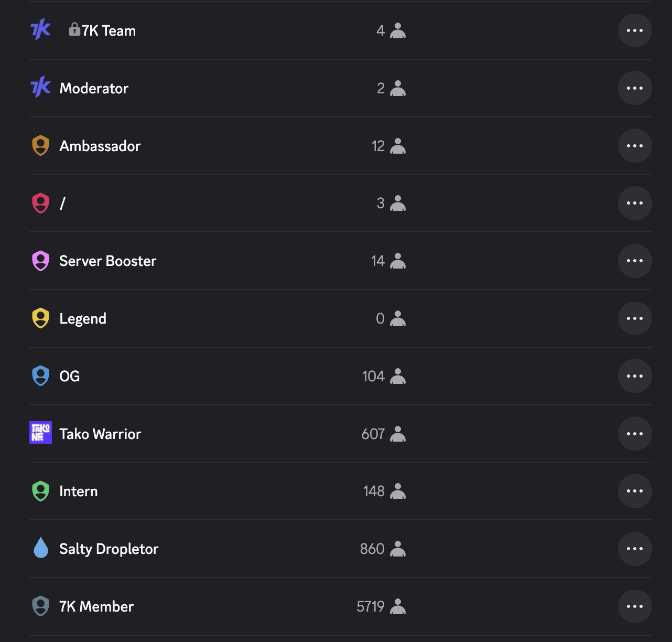Click the yellow Legend shield icon
Viewport: 672px width, 642px height.
40,318
